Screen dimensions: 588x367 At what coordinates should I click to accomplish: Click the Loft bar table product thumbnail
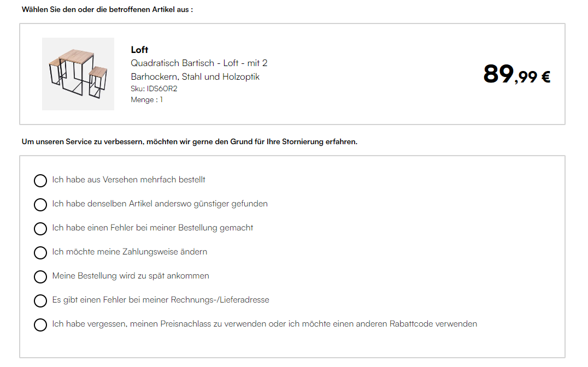(x=78, y=74)
